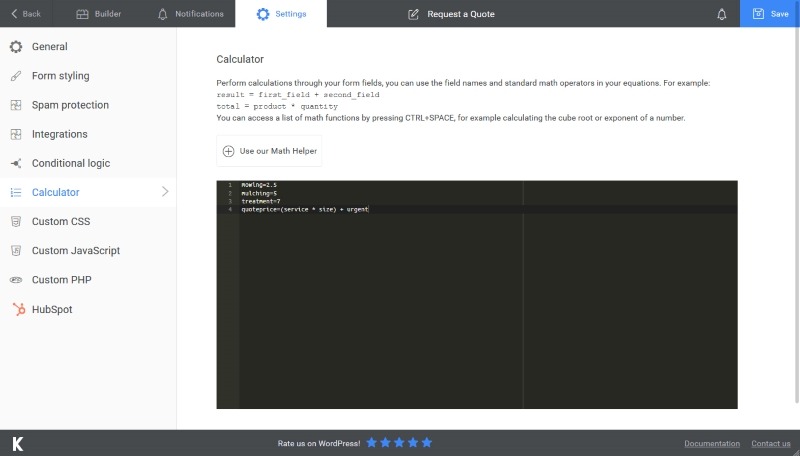This screenshot has height=456, width=800.
Task: Click the Spam protection icon in sidebar
Action: click(x=16, y=105)
